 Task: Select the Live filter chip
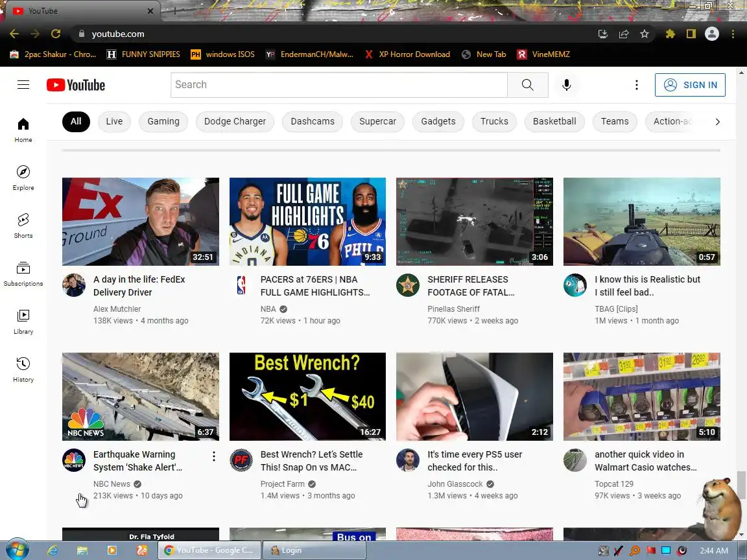[114, 121]
